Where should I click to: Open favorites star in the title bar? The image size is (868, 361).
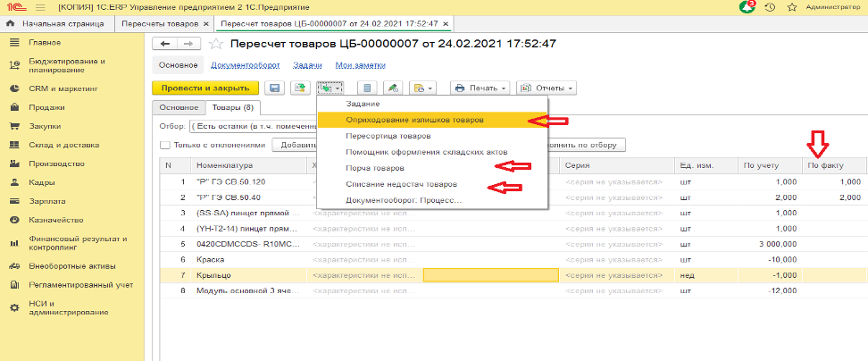(x=791, y=7)
